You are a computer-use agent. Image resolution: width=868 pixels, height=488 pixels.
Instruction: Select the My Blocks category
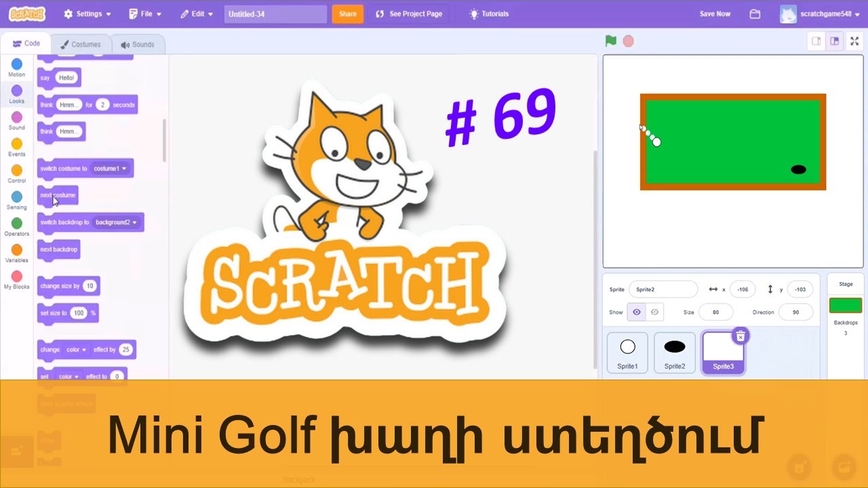[x=17, y=279]
